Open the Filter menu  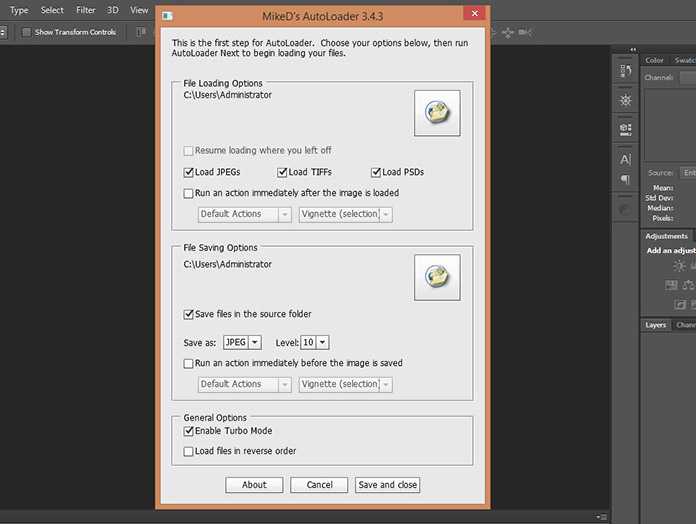[x=86, y=10]
